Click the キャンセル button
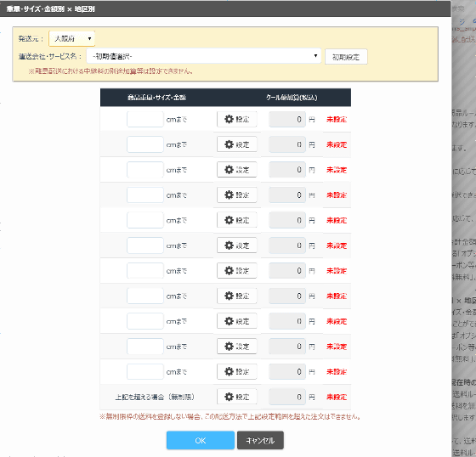Image resolution: width=476 pixels, height=457 pixels. tap(260, 440)
